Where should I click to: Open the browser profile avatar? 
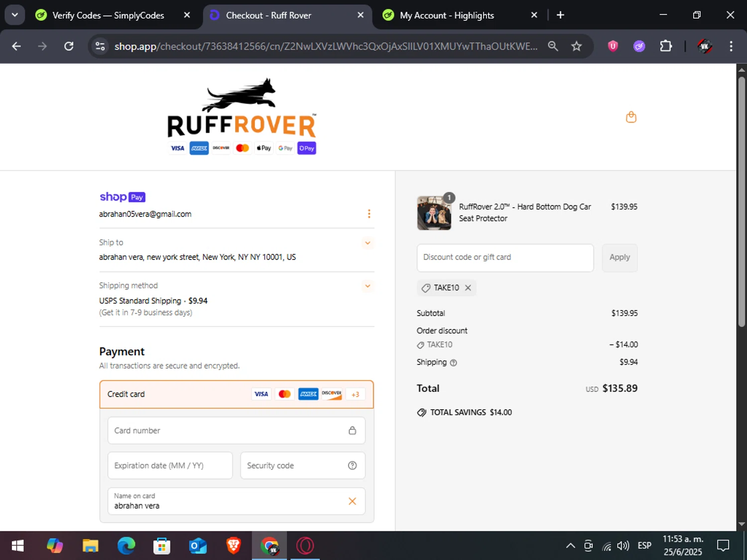pos(704,46)
